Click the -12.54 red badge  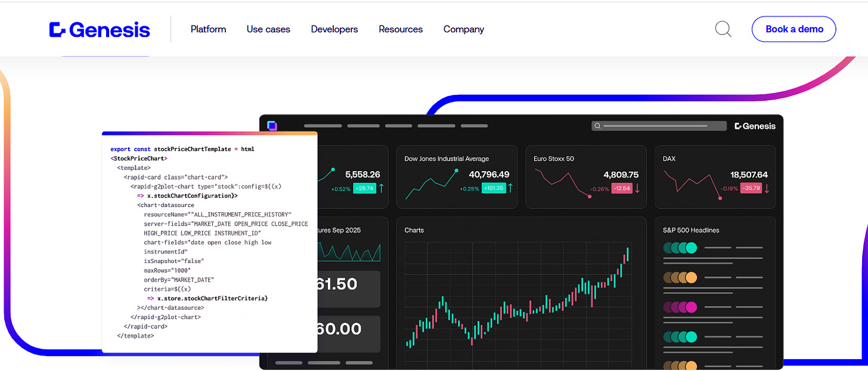pos(622,188)
